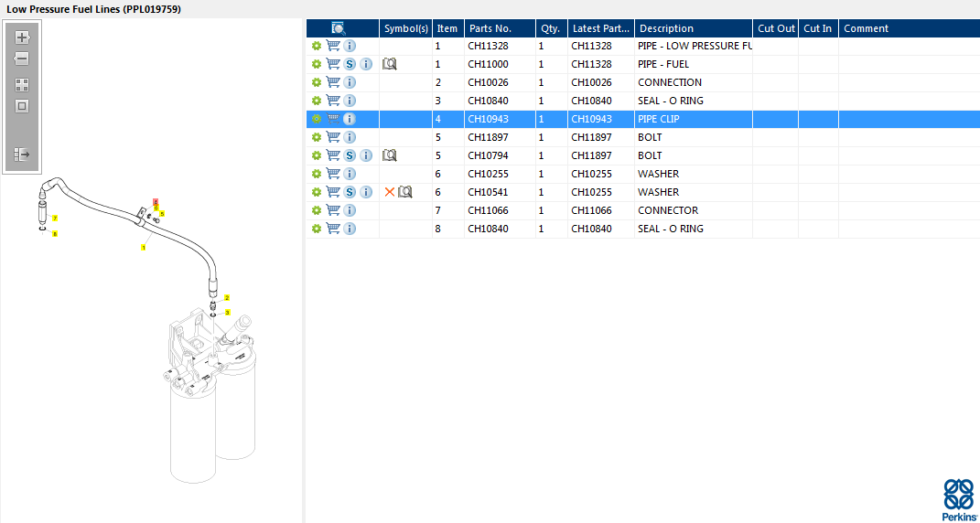Screen dimensions: 980x523
Task: Click the four-square grid view icon
Action: click(x=22, y=84)
